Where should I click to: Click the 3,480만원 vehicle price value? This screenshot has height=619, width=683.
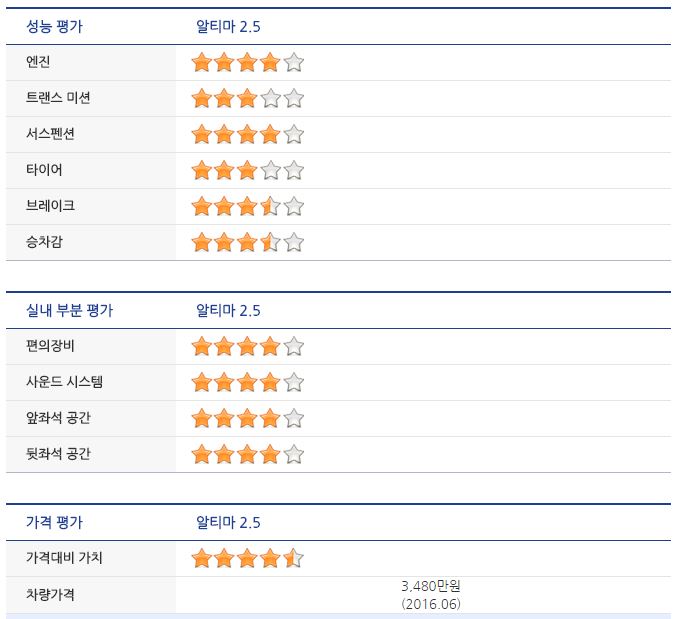[430, 586]
